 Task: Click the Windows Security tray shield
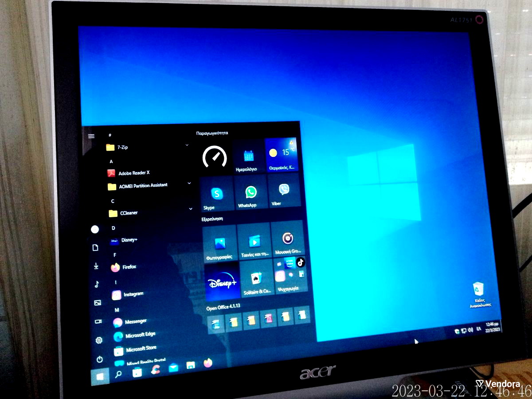456,331
